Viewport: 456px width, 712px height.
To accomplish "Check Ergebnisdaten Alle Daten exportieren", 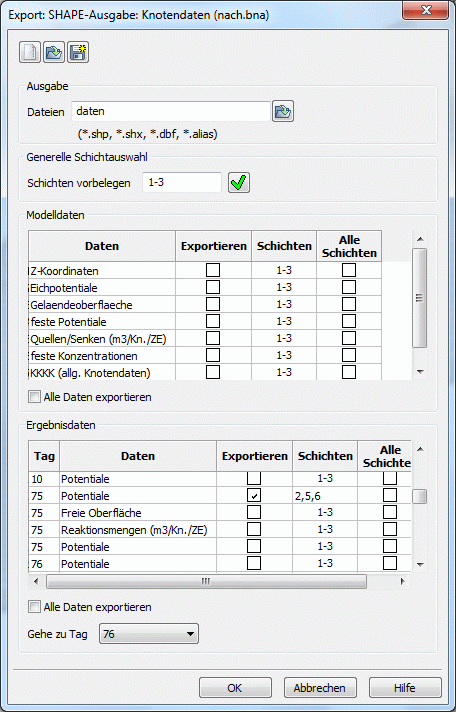I will click(35, 607).
